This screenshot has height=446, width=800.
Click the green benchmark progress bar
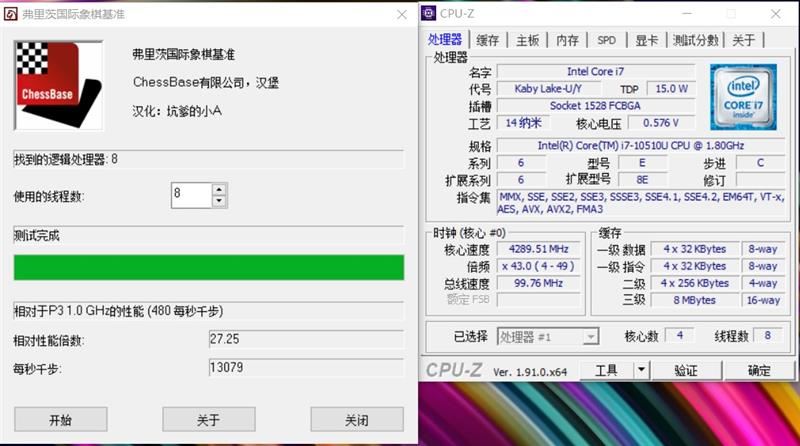coord(209,267)
